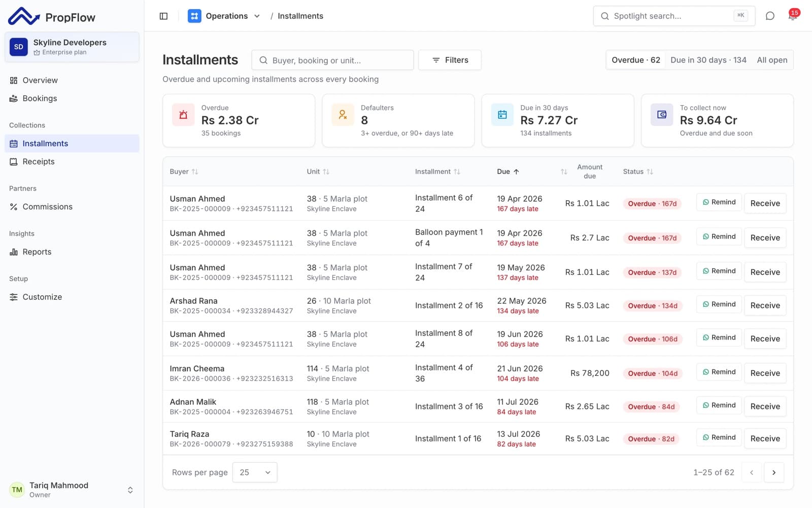Open the chat messages icon
This screenshot has width=812, height=508.
pyautogui.click(x=770, y=16)
